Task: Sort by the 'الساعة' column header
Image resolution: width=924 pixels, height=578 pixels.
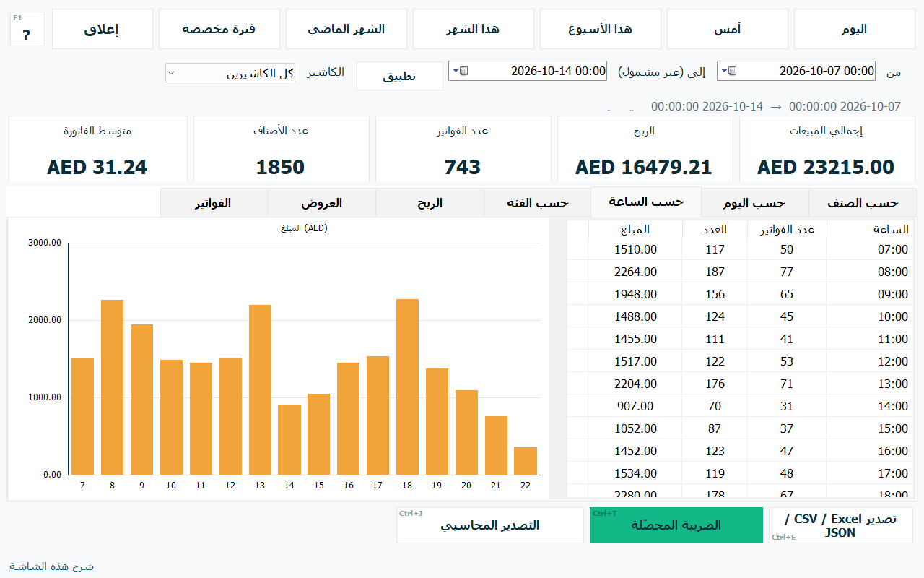Action: [869, 229]
